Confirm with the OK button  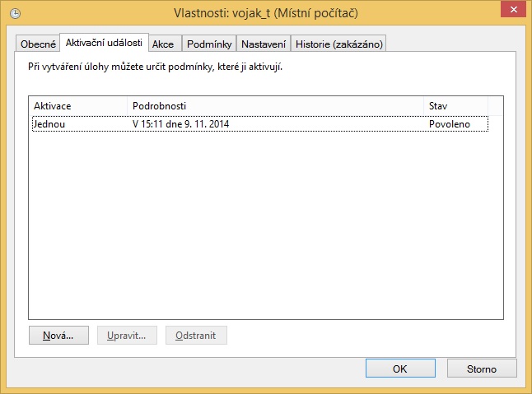(400, 369)
